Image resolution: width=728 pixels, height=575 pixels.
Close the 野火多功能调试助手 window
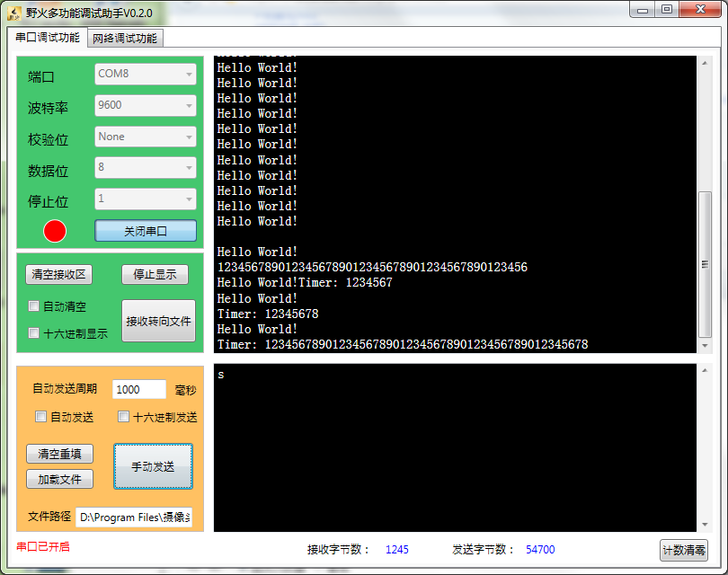701,10
